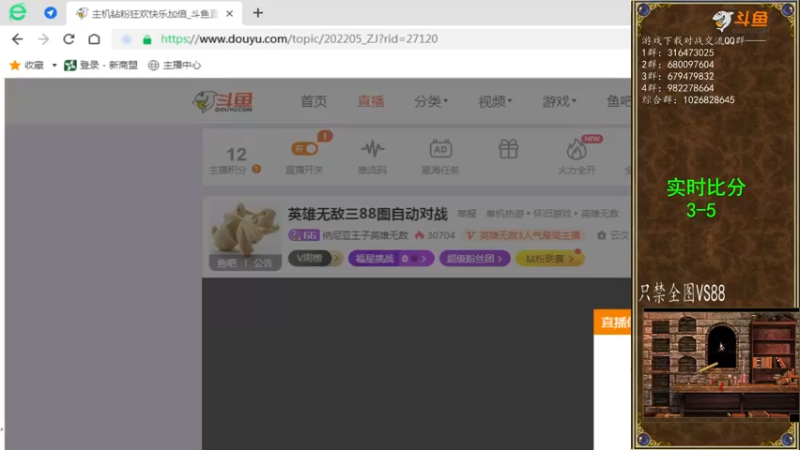Viewport: 800px width, 450px height.
Task: Click the address bar URL field
Action: coord(370,39)
